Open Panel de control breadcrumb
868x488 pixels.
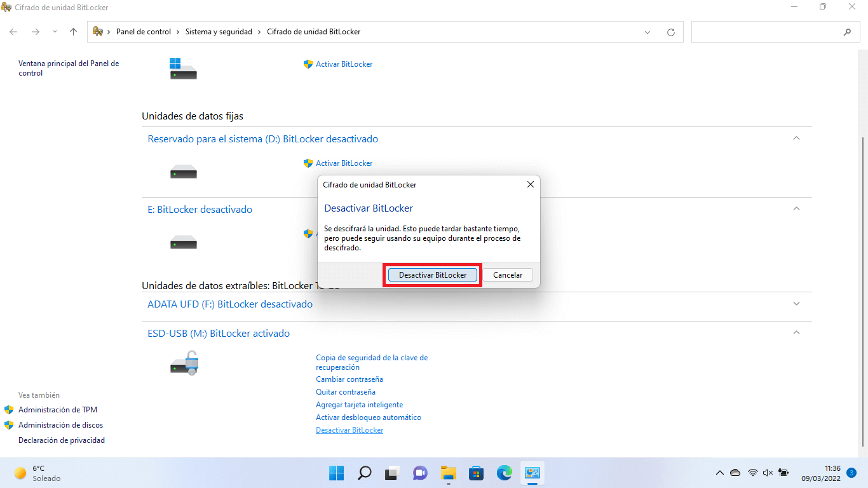144,32
